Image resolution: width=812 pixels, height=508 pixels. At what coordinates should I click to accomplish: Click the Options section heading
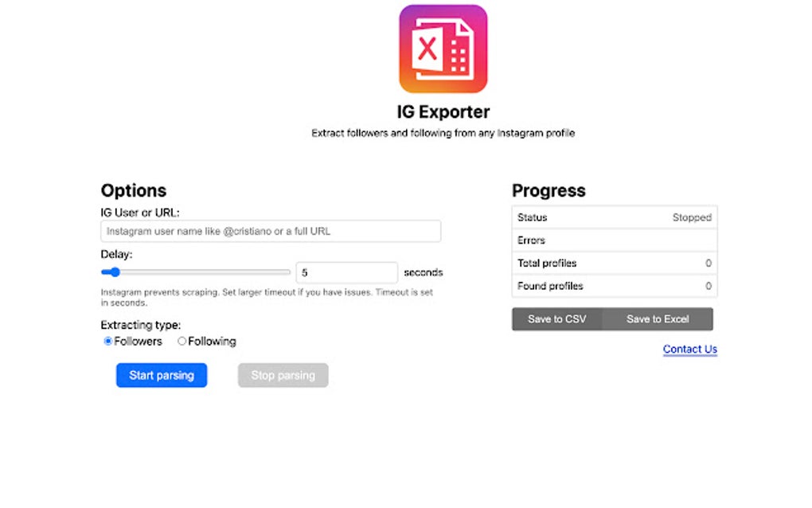click(x=133, y=190)
